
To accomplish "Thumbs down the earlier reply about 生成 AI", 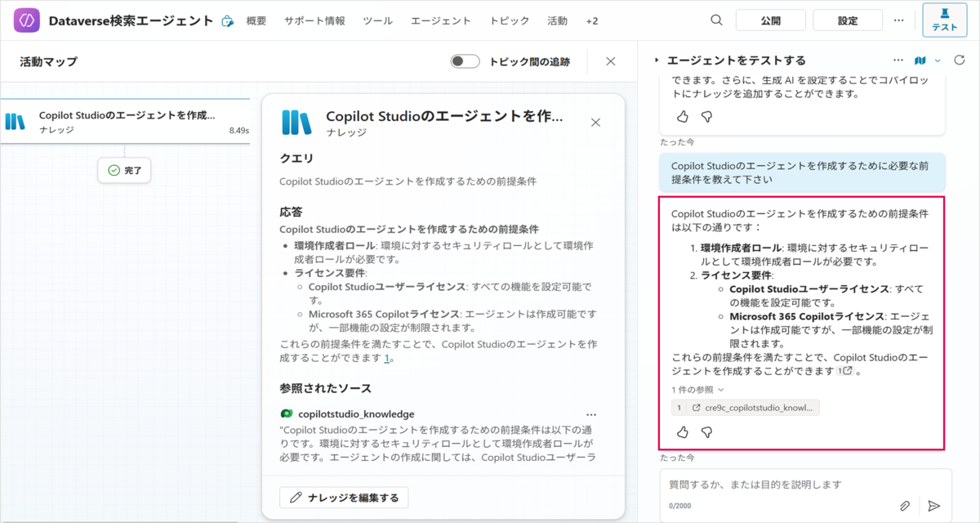I will (x=706, y=117).
